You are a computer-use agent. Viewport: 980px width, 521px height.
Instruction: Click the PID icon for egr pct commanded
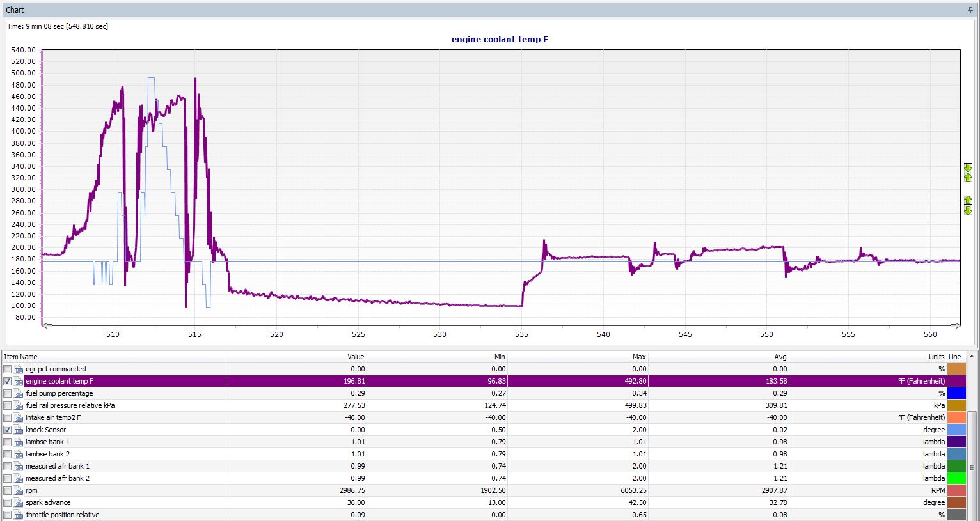[x=19, y=369]
